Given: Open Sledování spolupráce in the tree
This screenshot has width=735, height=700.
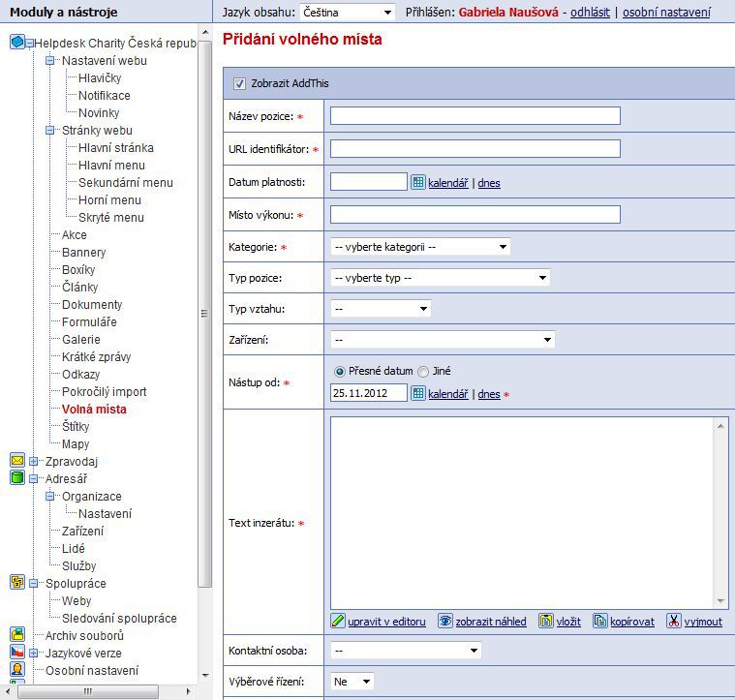Looking at the screenshot, I should [x=119, y=618].
